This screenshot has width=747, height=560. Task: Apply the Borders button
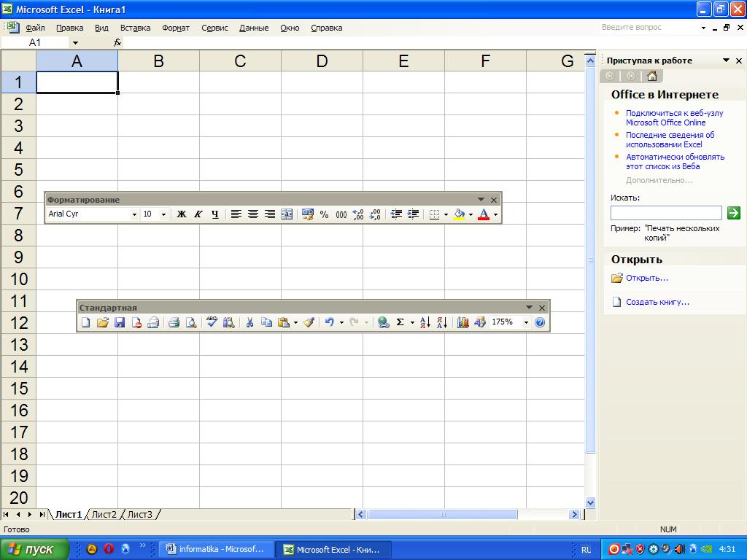tap(434, 214)
